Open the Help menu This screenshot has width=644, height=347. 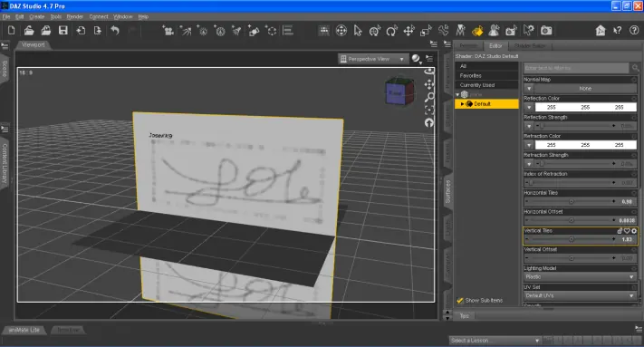pos(143,17)
